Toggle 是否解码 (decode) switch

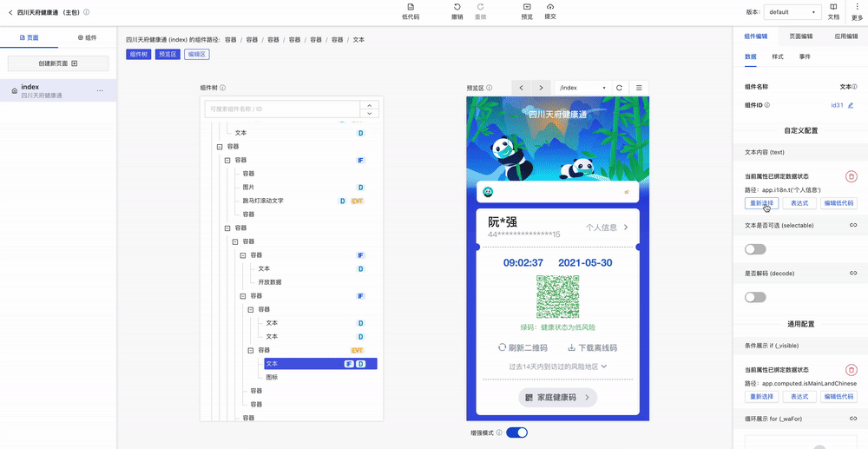tap(755, 297)
